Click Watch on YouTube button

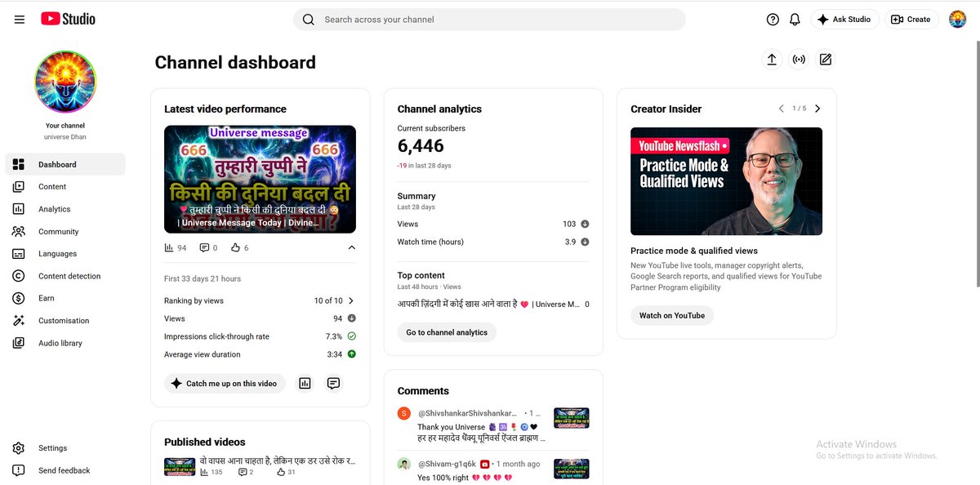coord(672,315)
